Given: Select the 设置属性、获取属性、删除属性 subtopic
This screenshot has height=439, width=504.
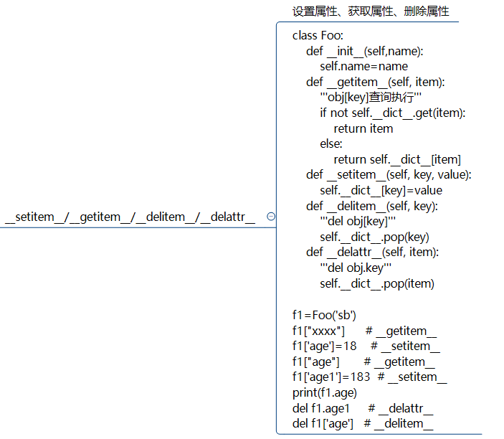Looking at the screenshot, I should pos(370,11).
